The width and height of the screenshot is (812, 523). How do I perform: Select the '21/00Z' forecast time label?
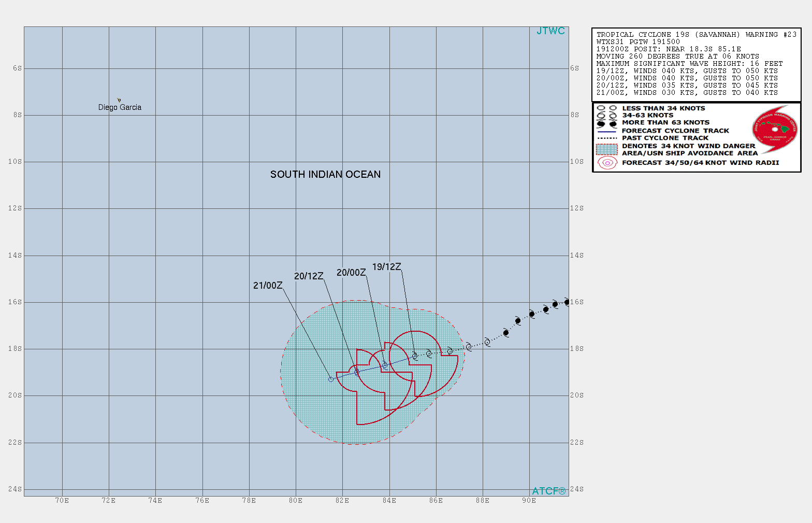[268, 286]
